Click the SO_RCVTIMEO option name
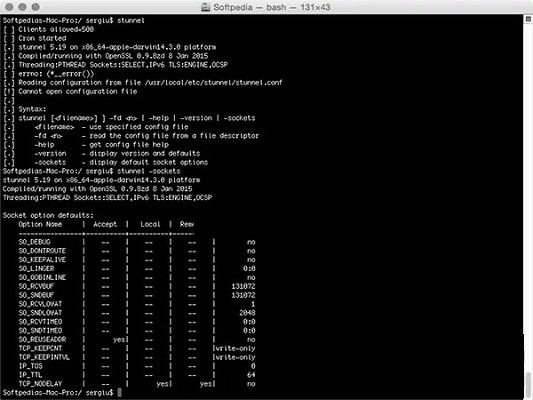Viewport: 533px width, 400px height. pos(40,321)
